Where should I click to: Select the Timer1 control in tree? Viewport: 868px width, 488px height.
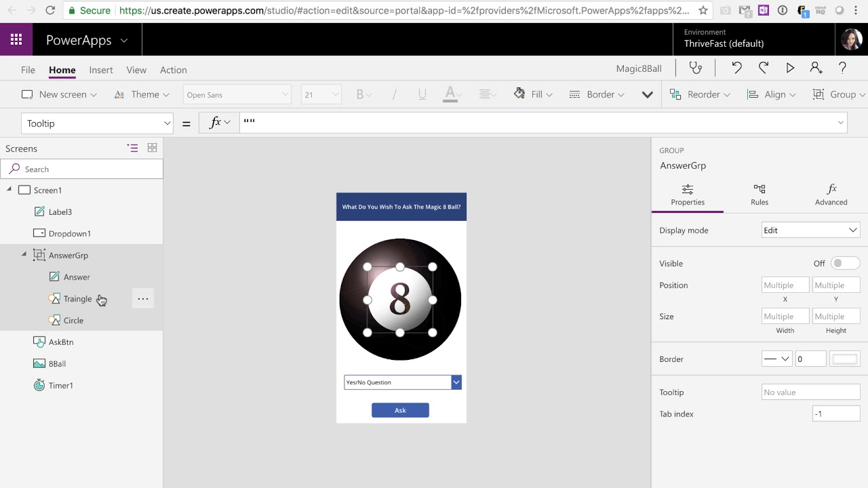click(x=61, y=386)
